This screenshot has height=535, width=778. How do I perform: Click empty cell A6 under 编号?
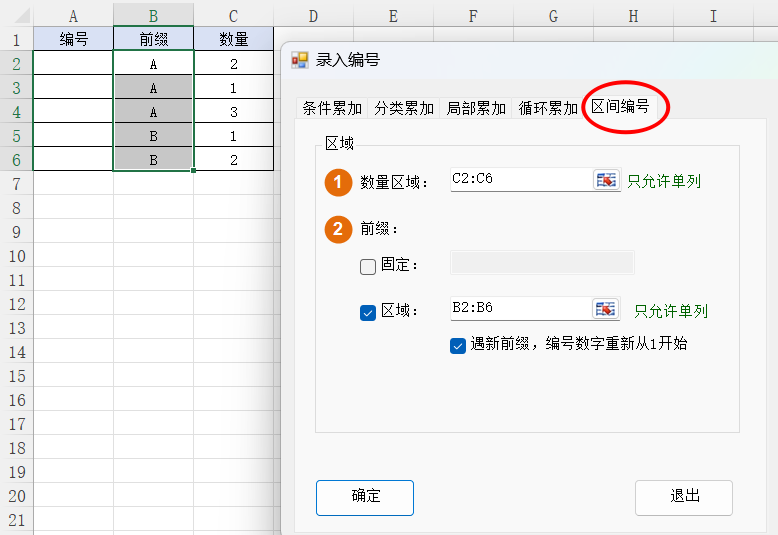(x=73, y=159)
